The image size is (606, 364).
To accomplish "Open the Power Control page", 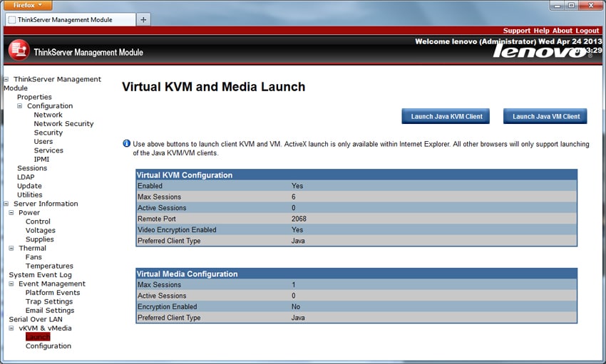I will pos(38,222).
